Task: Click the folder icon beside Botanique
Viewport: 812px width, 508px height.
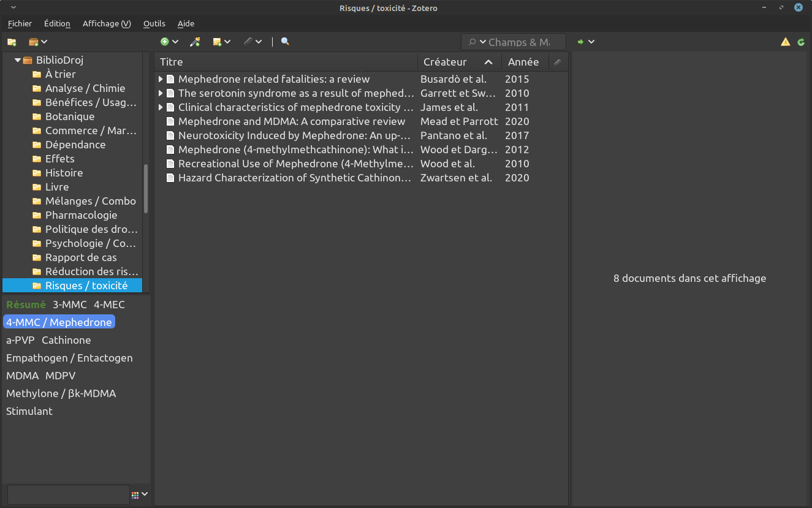Action: [37, 116]
